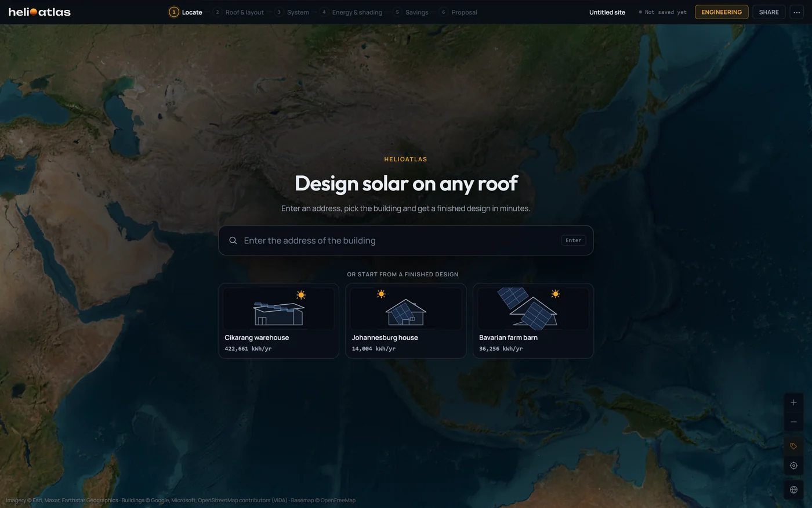
Task: Toggle map labels with tag icon
Action: tap(793, 446)
